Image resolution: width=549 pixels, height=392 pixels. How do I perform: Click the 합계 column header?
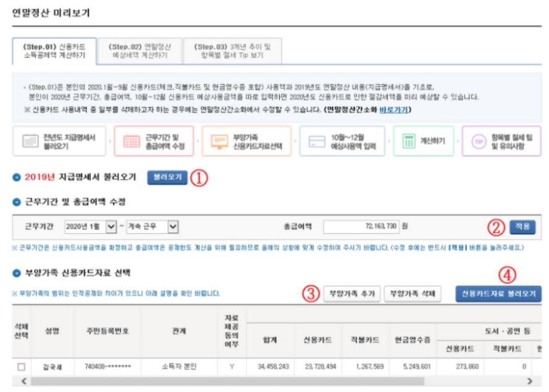coord(270,340)
